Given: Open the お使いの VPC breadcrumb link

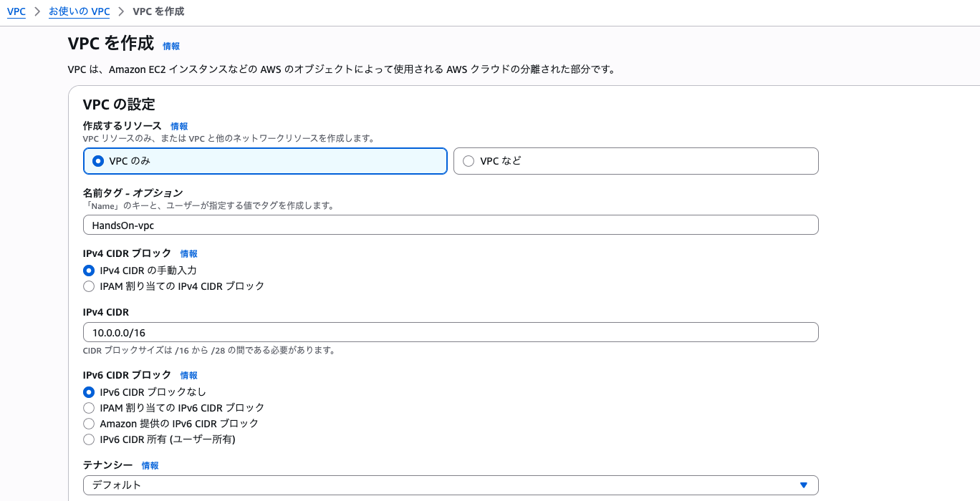Looking at the screenshot, I should pos(79,11).
